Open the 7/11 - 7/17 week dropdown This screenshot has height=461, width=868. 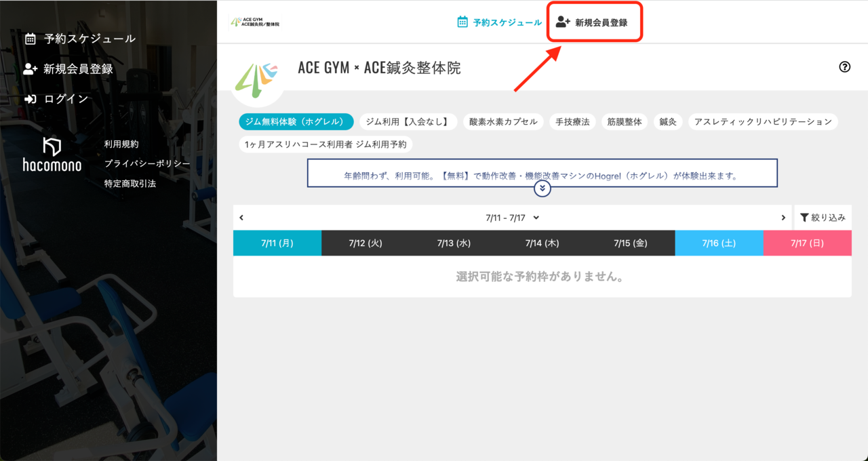[x=513, y=218]
